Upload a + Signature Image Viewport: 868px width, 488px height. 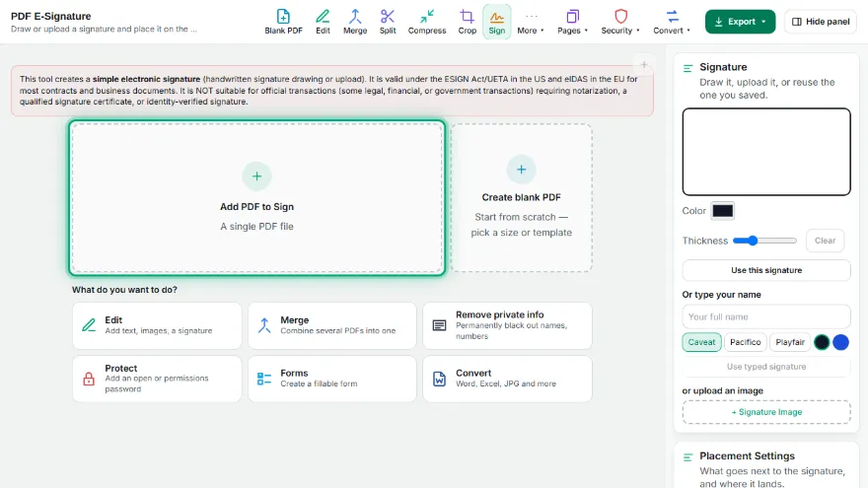coord(766,412)
